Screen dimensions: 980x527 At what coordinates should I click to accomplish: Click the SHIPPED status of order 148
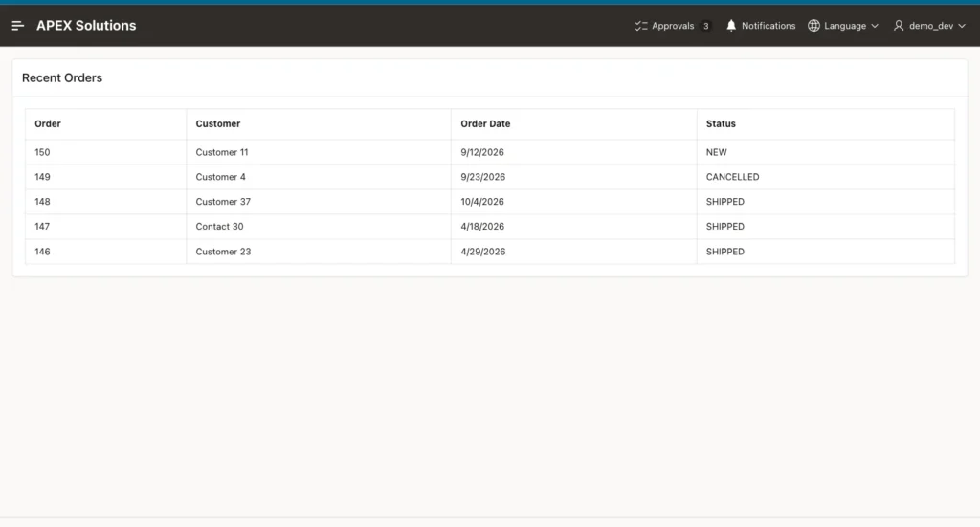725,202
